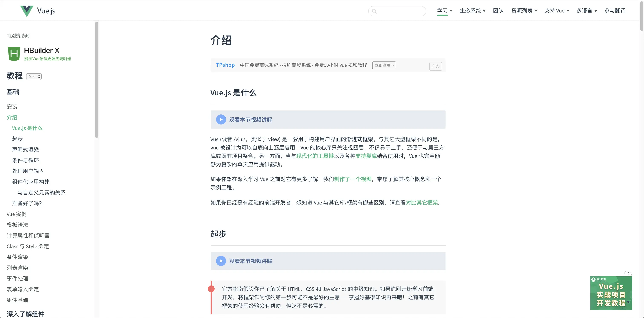This screenshot has width=644, height=318.
Task: Click the 立即查看 button on the TPshop ad
Action: [384, 65]
